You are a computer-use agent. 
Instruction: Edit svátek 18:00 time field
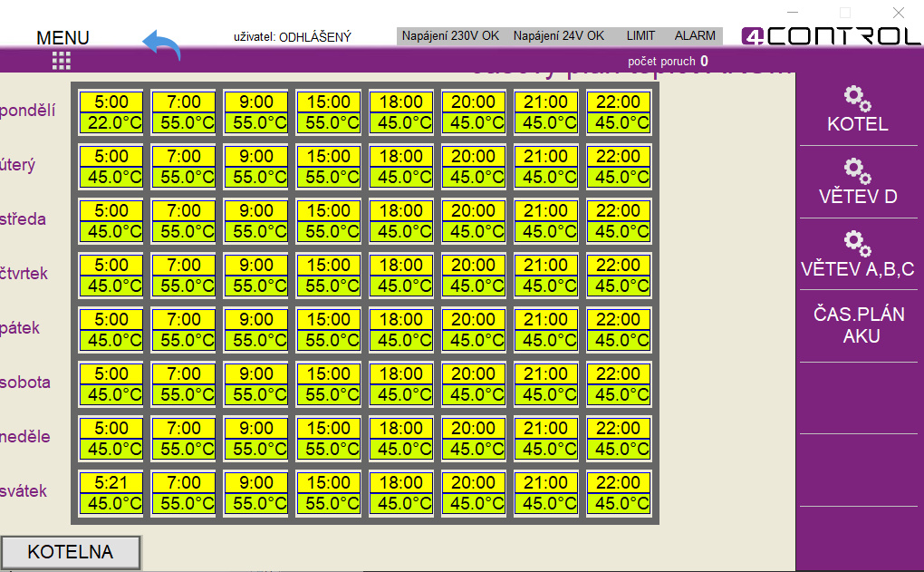tap(401, 483)
